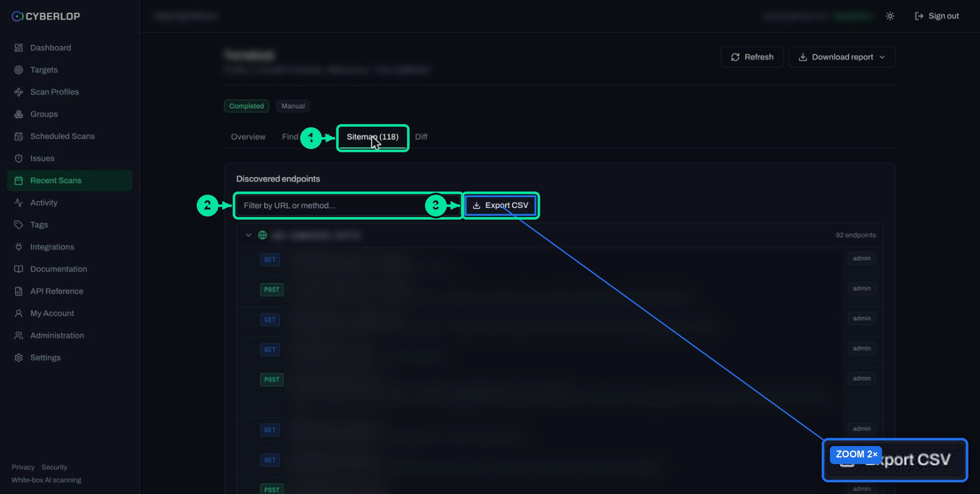Collapse the 92 endpoints host group
This screenshot has width=980, height=494.
pyautogui.click(x=248, y=235)
